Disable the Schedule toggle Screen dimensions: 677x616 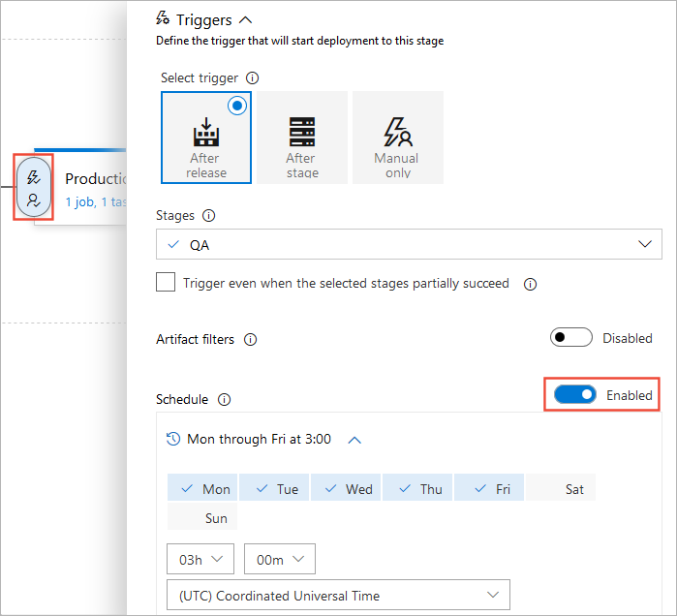click(575, 394)
